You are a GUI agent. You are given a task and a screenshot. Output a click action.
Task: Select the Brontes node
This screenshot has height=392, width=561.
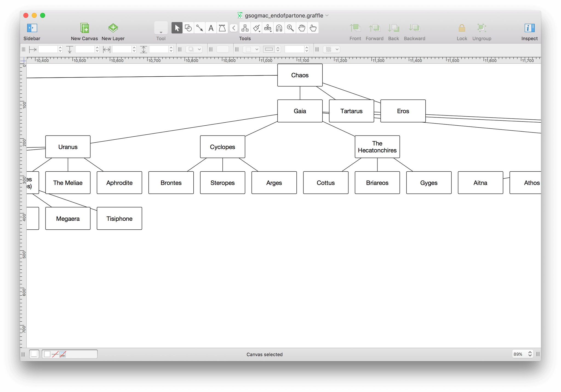pos(171,183)
